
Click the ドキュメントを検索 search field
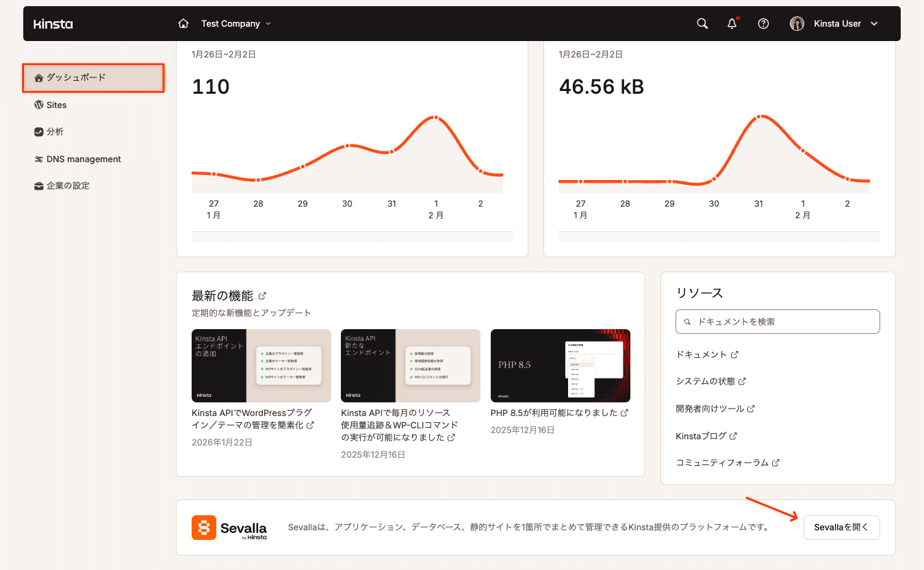coord(778,321)
